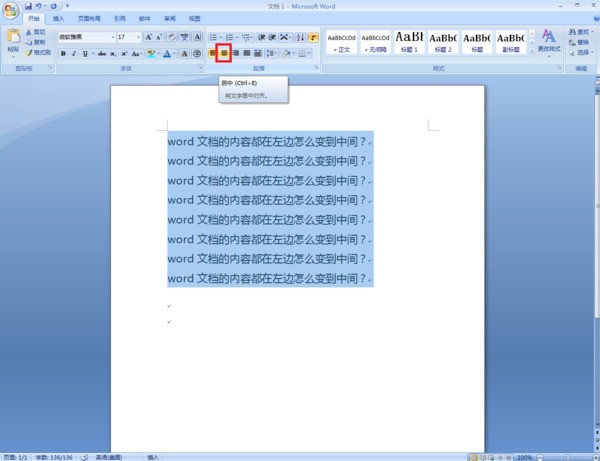Align text right icon

point(236,53)
